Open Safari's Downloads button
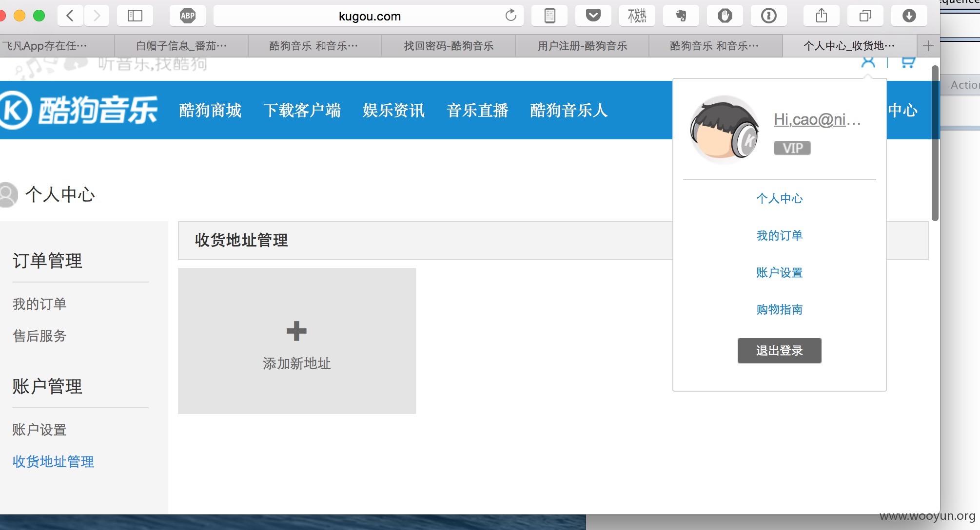 pyautogui.click(x=909, y=16)
